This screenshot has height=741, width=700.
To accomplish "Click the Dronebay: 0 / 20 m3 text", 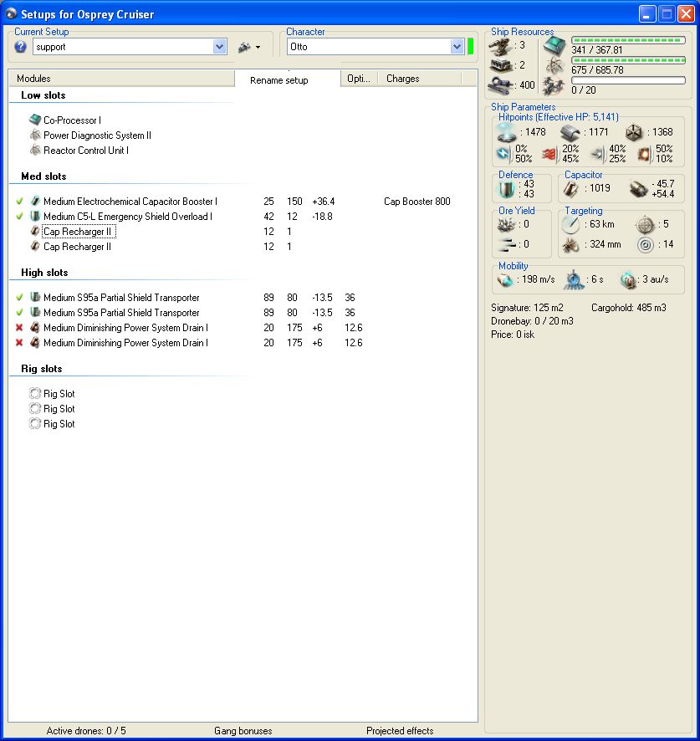I will pos(532,321).
